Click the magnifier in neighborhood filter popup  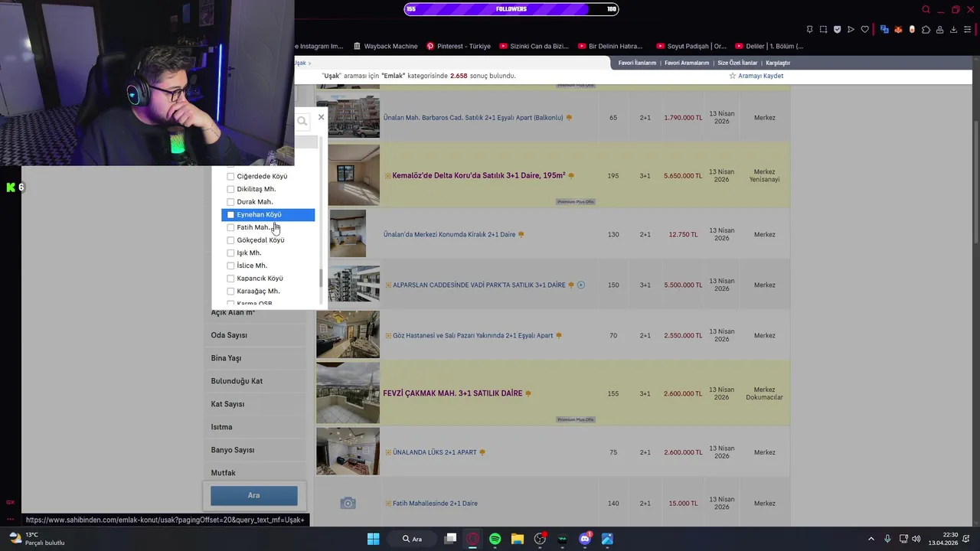pos(302,121)
